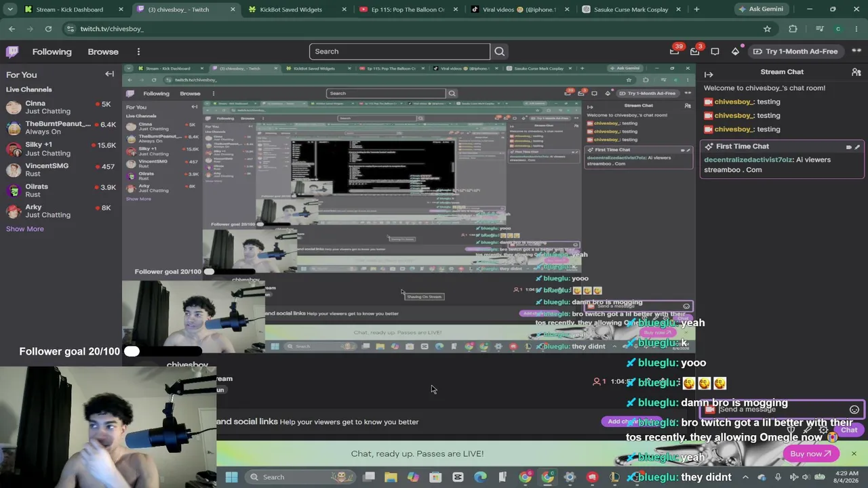The height and width of the screenshot is (488, 868).
Task: Open a new browser tab
Action: click(x=696, y=9)
